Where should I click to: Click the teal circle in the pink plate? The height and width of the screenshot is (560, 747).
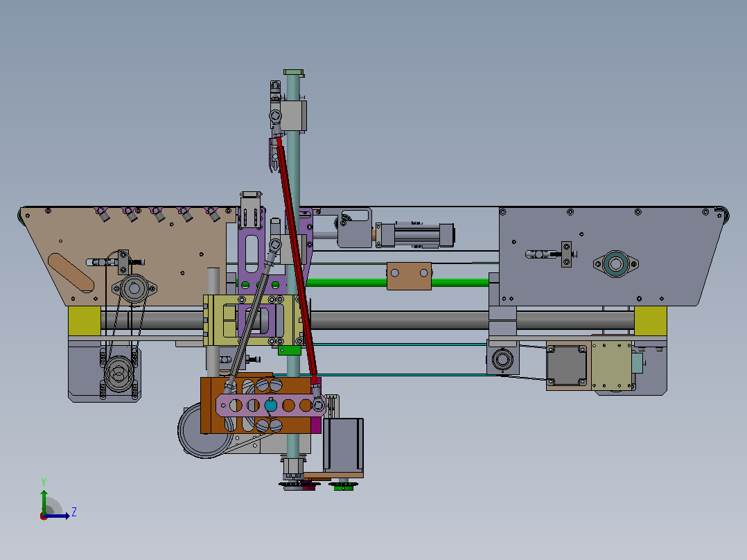[x=270, y=405]
